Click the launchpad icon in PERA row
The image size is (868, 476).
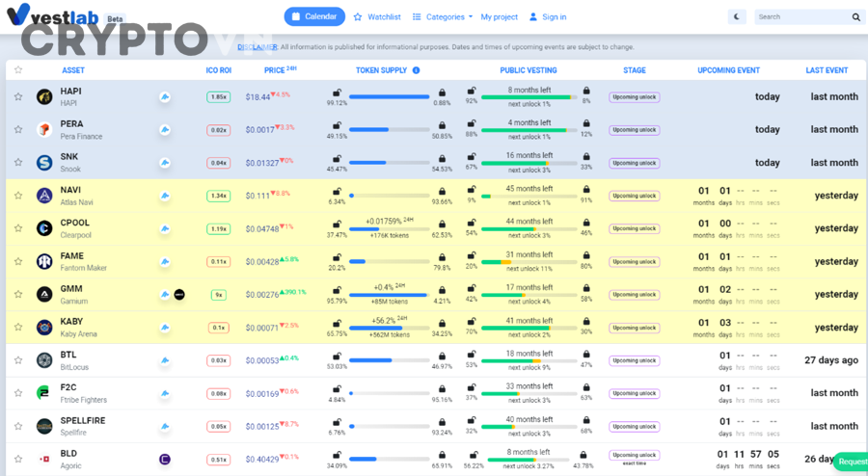coord(164,129)
